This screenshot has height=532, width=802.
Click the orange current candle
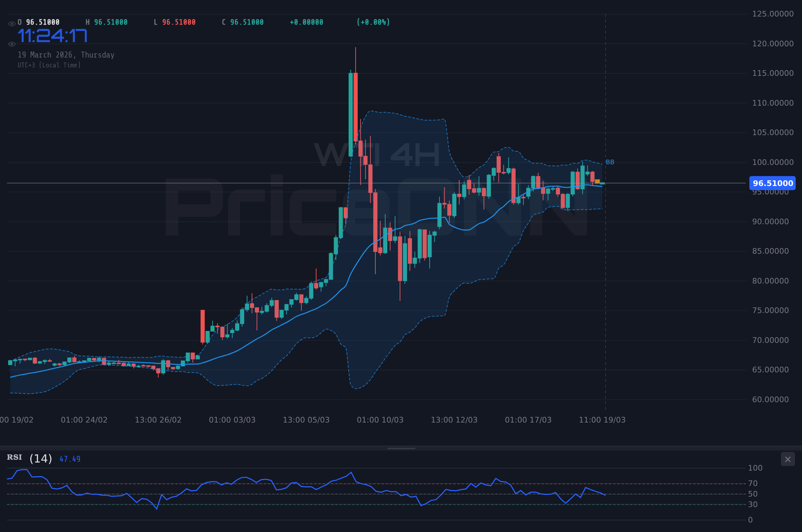click(x=597, y=181)
